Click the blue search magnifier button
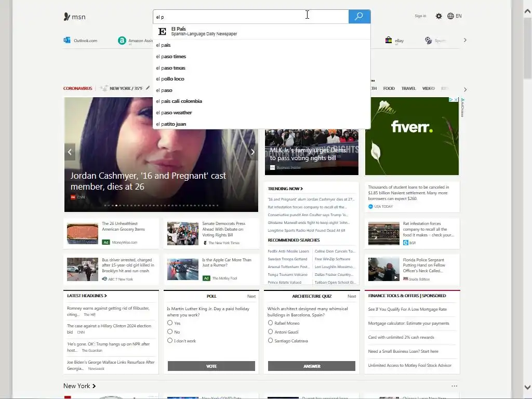This screenshot has width=532, height=399. (x=360, y=16)
